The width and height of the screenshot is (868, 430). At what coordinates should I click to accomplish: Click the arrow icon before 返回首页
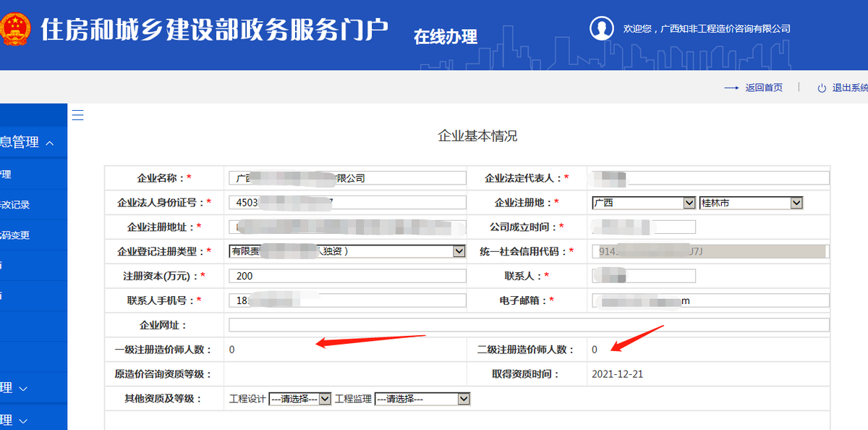731,87
